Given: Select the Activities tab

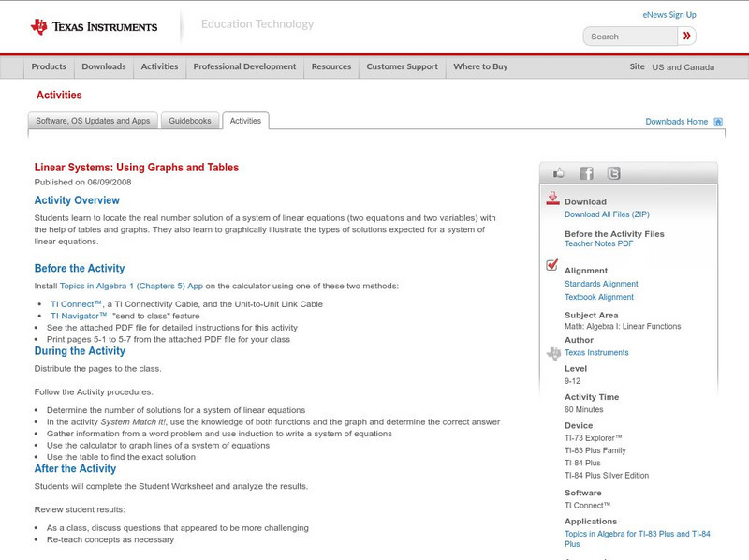Looking at the screenshot, I should tap(245, 121).
